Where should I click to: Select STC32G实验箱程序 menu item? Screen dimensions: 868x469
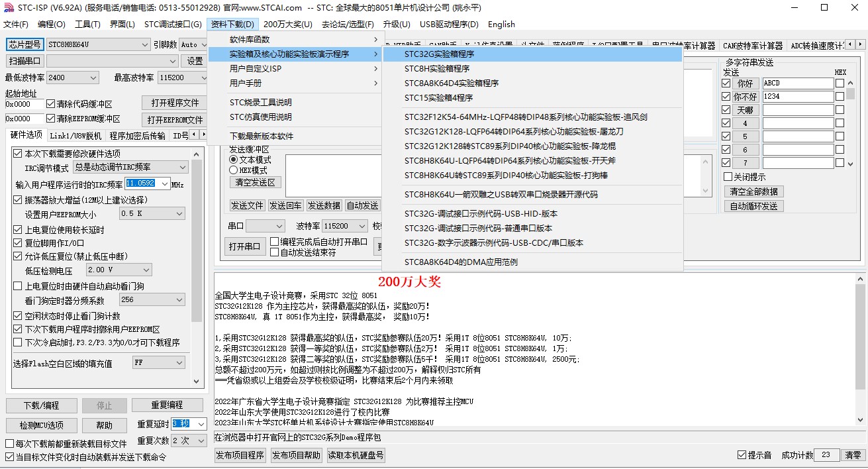532,54
